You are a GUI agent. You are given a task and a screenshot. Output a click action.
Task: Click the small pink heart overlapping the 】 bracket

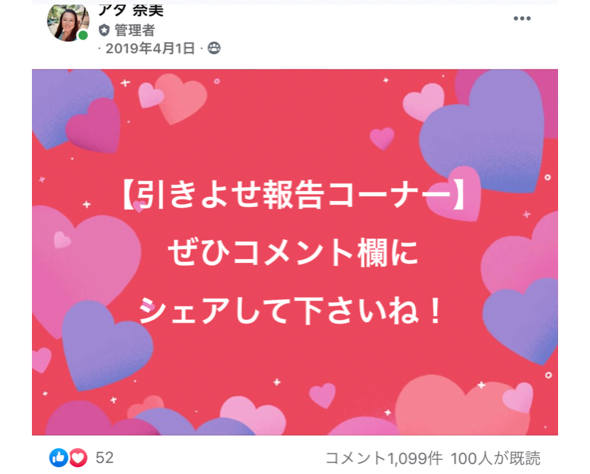[x=454, y=194]
